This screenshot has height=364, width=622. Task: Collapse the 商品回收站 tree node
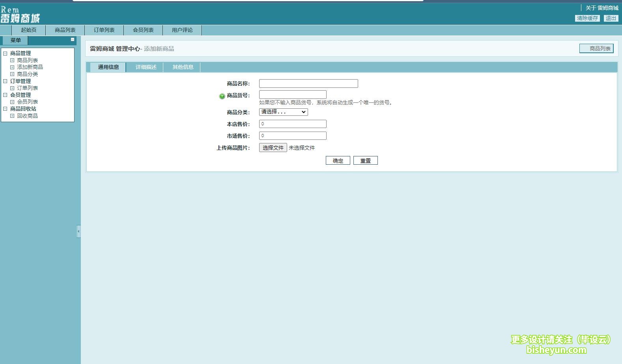5,109
